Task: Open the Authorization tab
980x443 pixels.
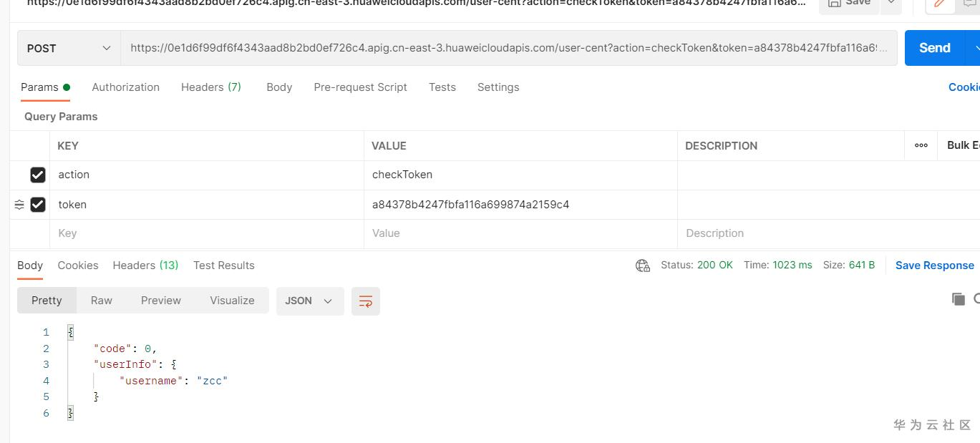Action: 125,87
